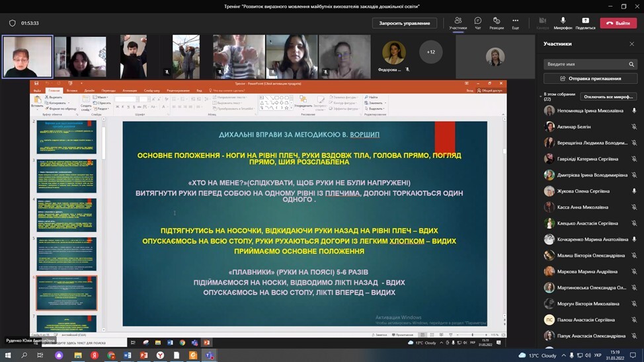This screenshot has width=644, height=362.
Task: Open the Участники participants panel icon
Action: click(x=458, y=23)
